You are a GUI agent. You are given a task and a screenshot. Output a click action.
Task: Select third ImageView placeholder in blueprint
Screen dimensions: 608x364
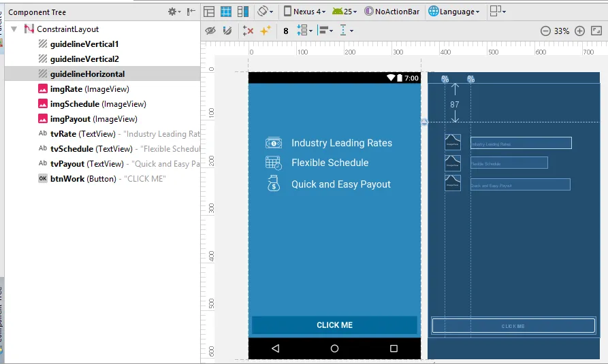(453, 183)
